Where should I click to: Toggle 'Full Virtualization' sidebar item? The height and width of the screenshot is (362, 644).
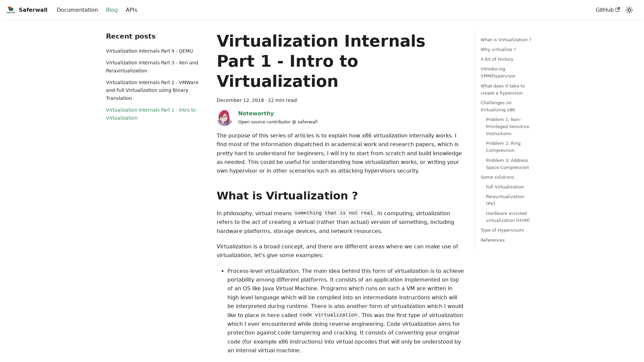[505, 186]
